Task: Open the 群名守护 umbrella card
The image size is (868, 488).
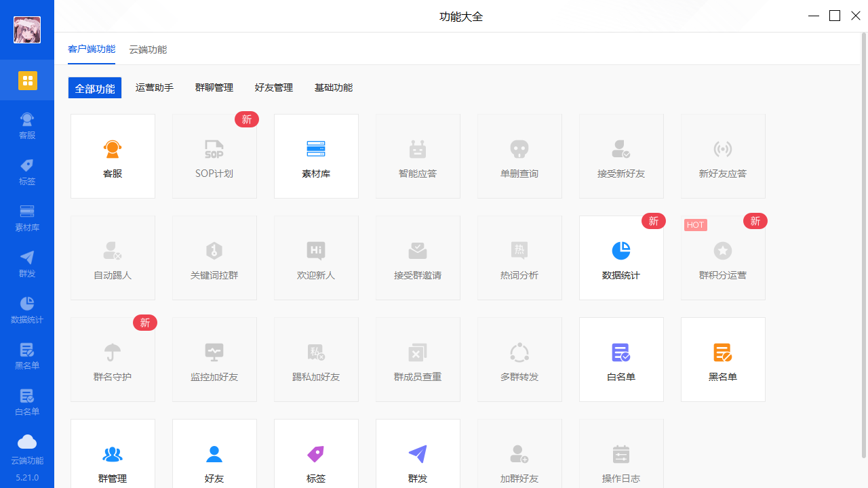Action: pyautogui.click(x=113, y=359)
